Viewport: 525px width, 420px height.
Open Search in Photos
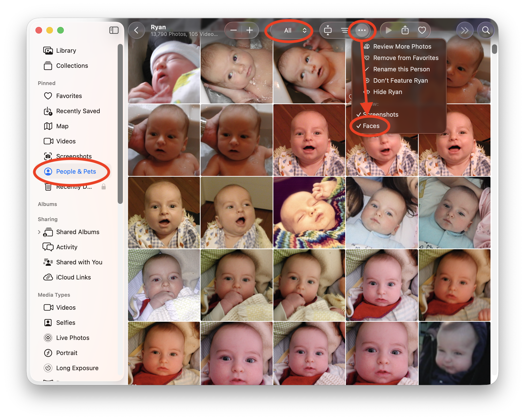[486, 30]
